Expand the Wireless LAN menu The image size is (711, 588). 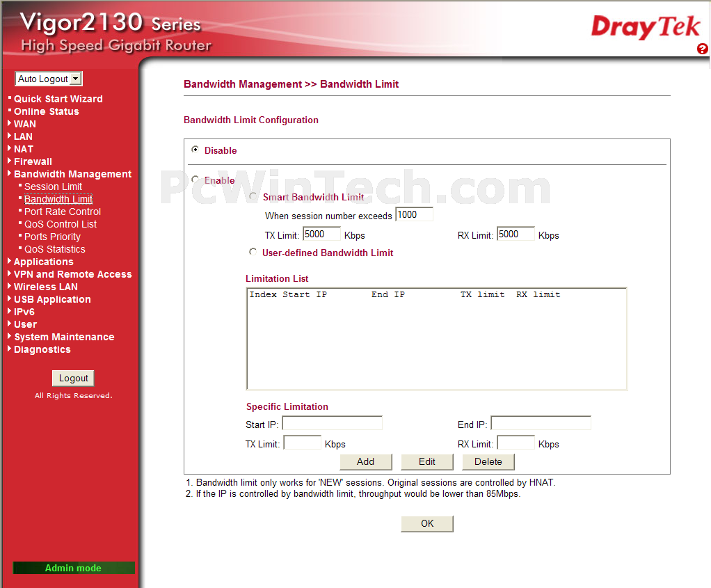[x=46, y=287]
